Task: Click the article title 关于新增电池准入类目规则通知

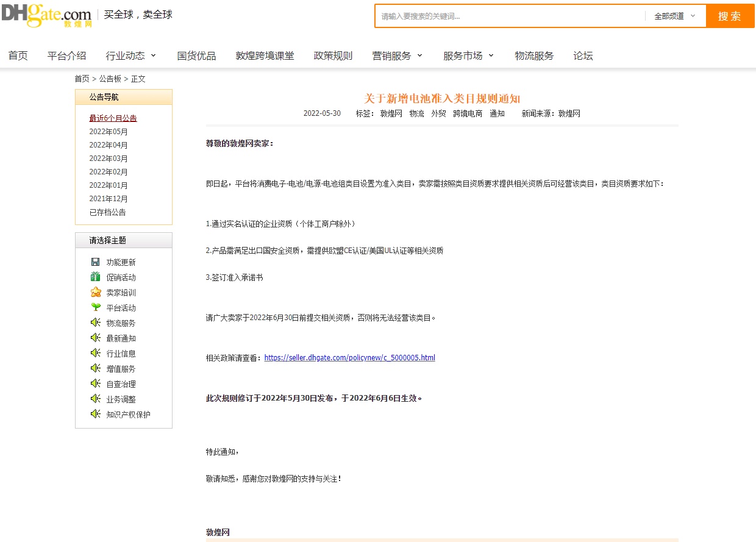Action: point(442,99)
